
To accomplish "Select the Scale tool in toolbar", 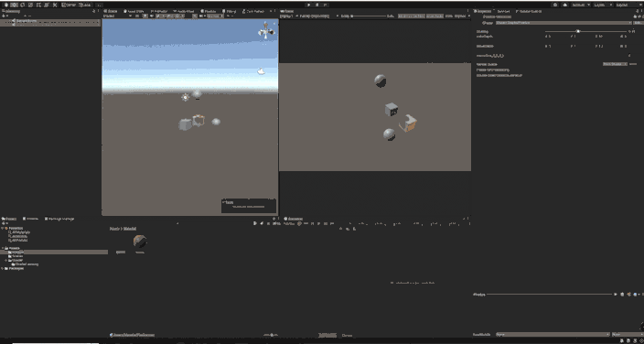I will pos(30,5).
